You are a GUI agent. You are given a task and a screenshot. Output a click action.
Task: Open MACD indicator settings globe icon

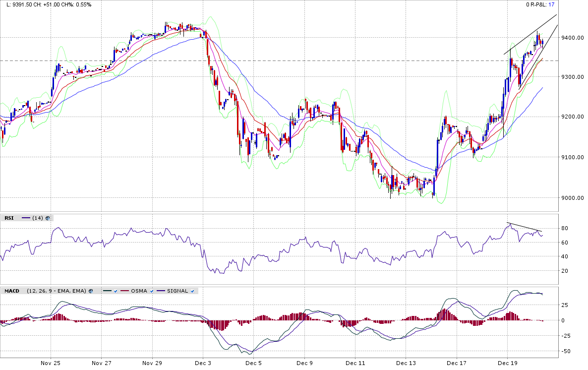91,291
